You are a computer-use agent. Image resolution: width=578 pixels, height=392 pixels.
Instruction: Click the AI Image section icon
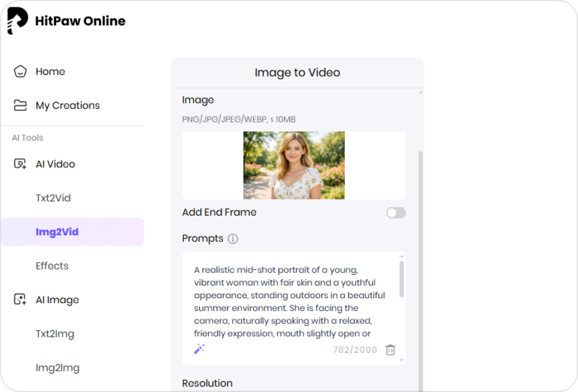(x=20, y=300)
